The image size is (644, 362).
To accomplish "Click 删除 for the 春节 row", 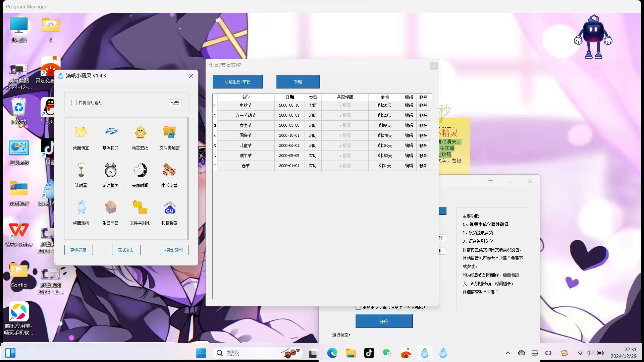I will (423, 166).
